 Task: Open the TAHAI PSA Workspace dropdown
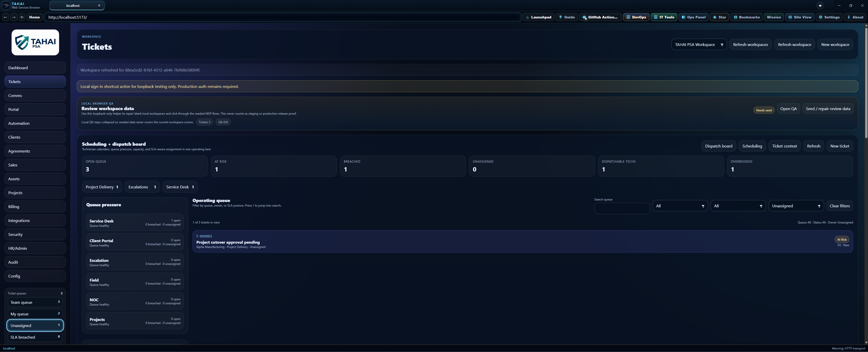(x=698, y=44)
